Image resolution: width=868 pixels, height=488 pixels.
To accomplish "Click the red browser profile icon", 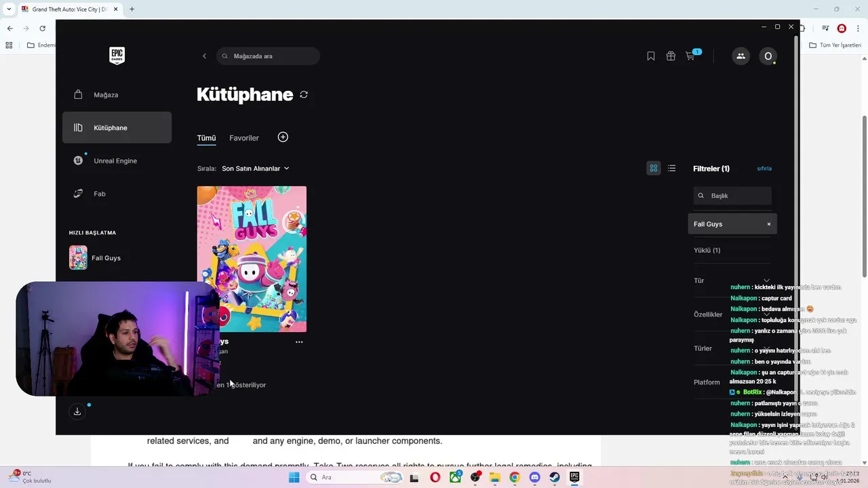I will coord(842,28).
